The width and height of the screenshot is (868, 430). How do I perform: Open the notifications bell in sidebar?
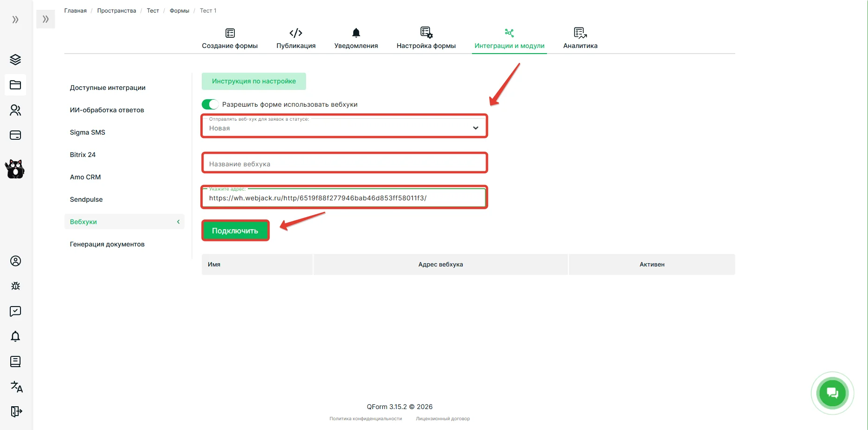click(15, 336)
